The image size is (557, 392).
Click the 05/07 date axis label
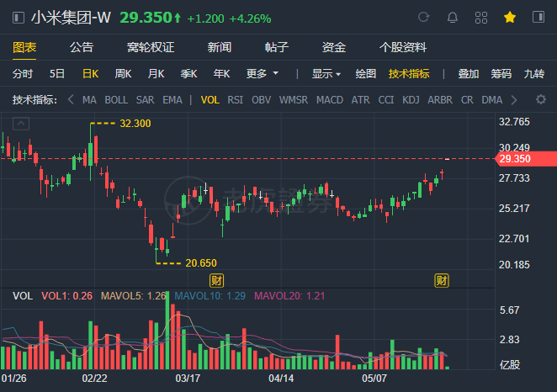[374, 379]
